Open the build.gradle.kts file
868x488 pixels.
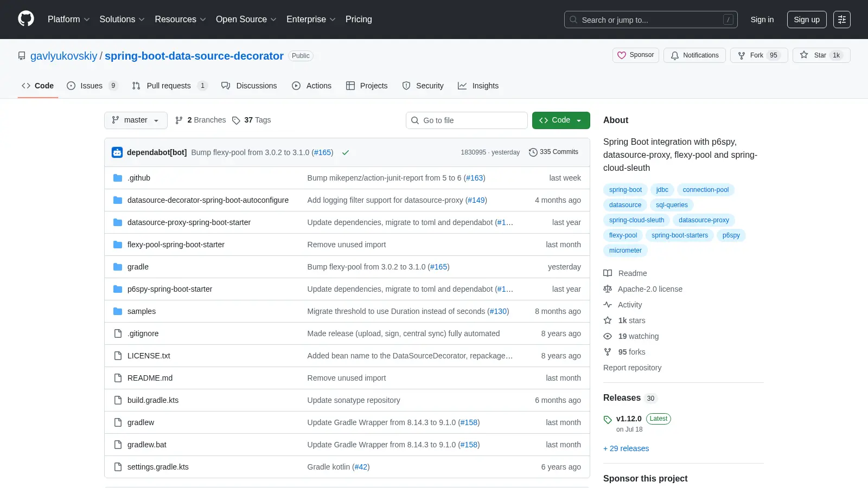coord(153,400)
